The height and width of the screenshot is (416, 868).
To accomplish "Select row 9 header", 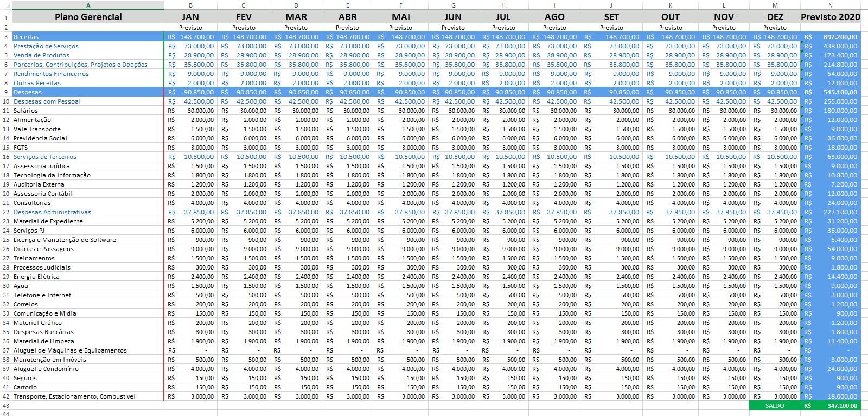I will [6, 92].
